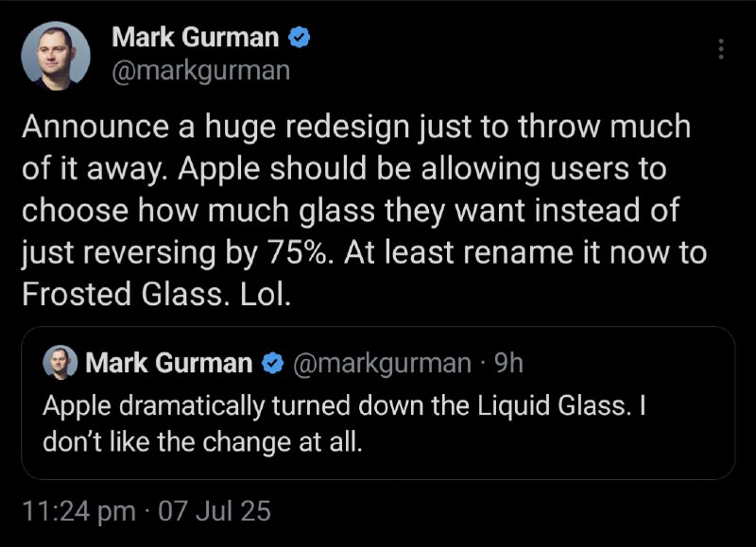Screen dimensions: 756x547
Task: Click the "Frosted Glass. Lol." text line
Action: point(157,294)
